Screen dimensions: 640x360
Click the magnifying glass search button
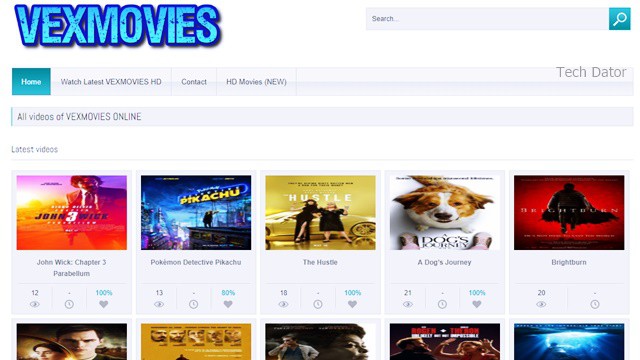point(620,19)
